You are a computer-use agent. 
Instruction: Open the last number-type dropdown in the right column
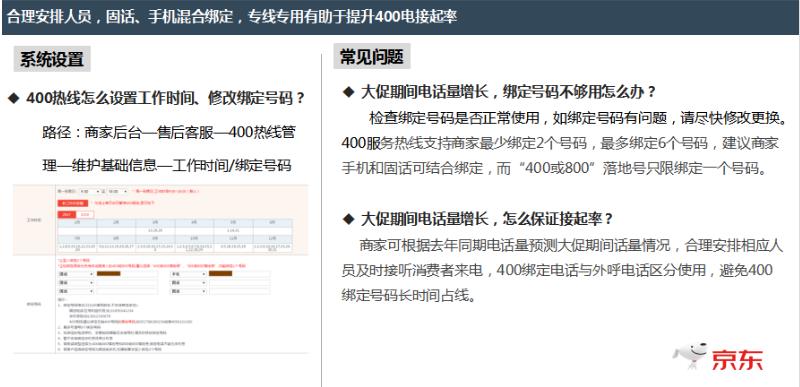(188, 291)
